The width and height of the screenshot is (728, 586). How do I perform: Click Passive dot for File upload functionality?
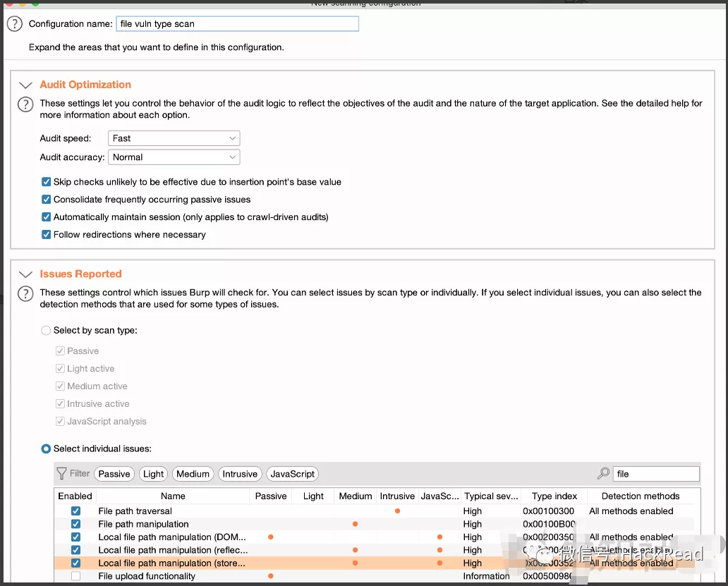pos(271,576)
